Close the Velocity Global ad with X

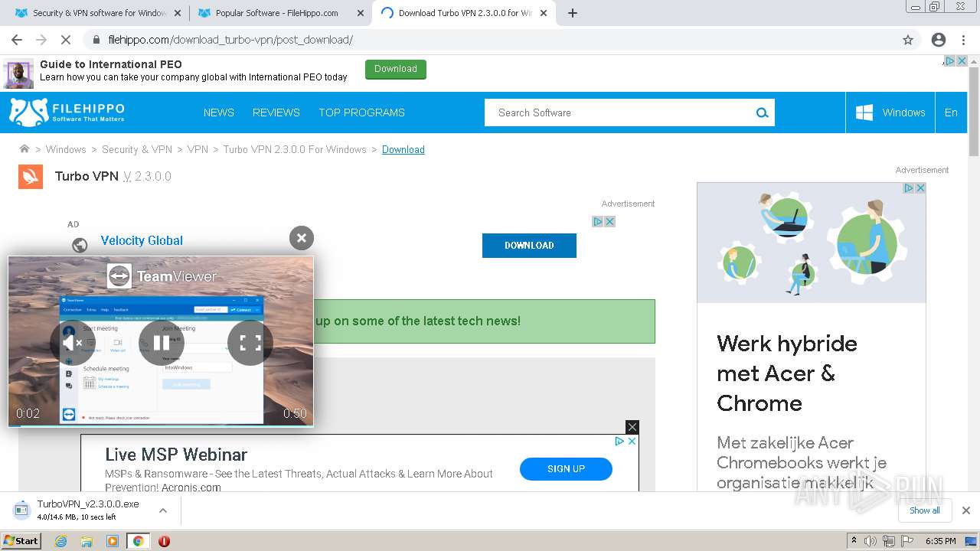610,221
